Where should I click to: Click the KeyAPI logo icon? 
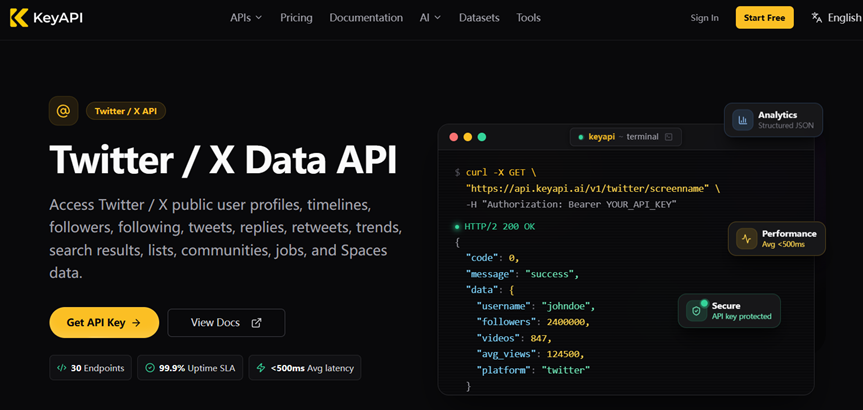(x=18, y=18)
